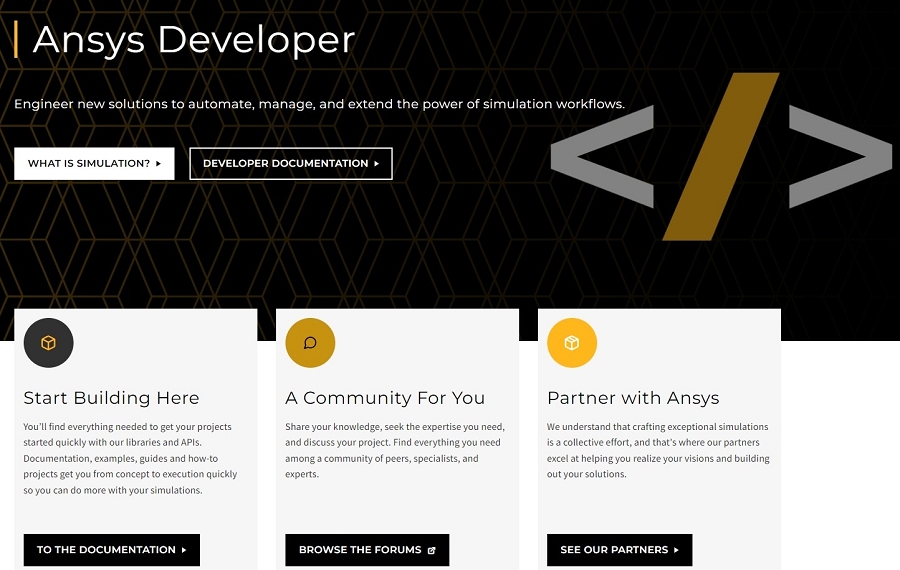Select the A Community For You heading

(385, 398)
